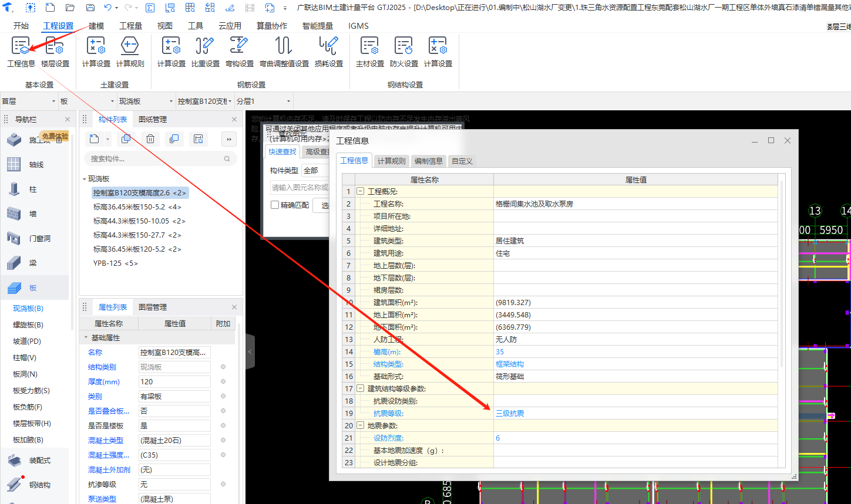This screenshot has width=851, height=504.
Task: Switch to the 图层管理 panel tab
Action: [x=153, y=307]
